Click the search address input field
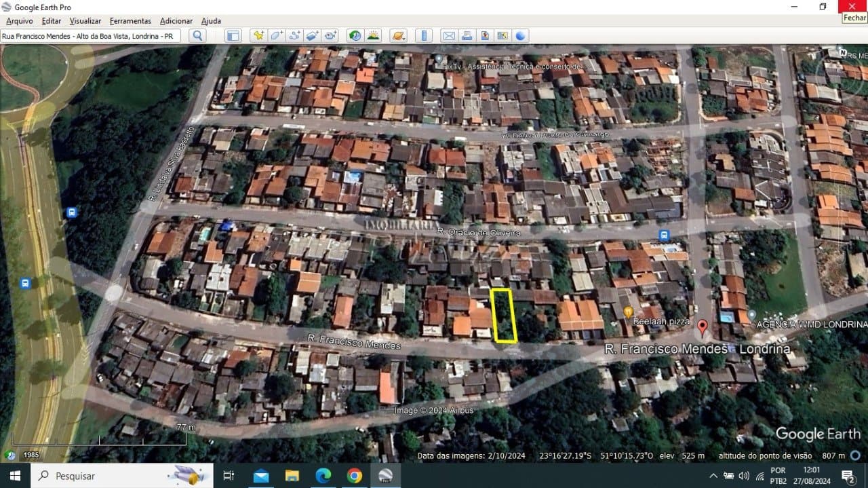The image size is (868, 488). (91, 36)
